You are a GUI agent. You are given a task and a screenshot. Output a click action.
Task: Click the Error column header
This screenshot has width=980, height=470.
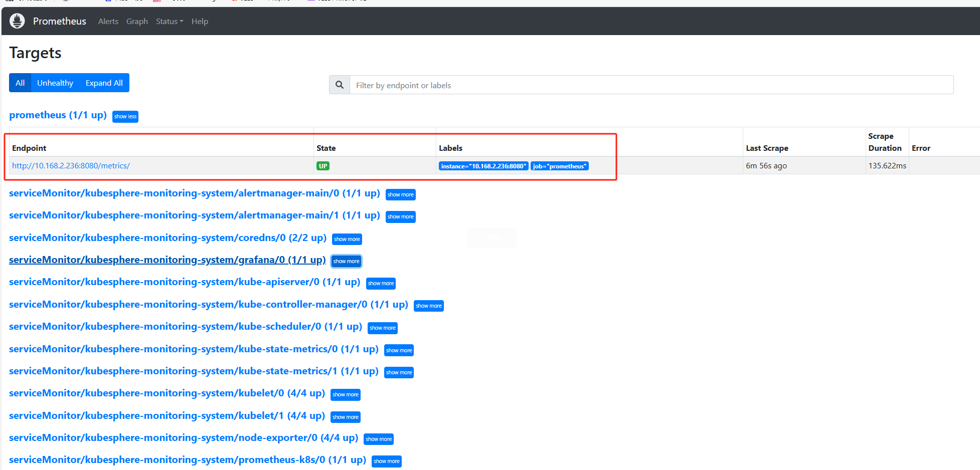pos(921,148)
